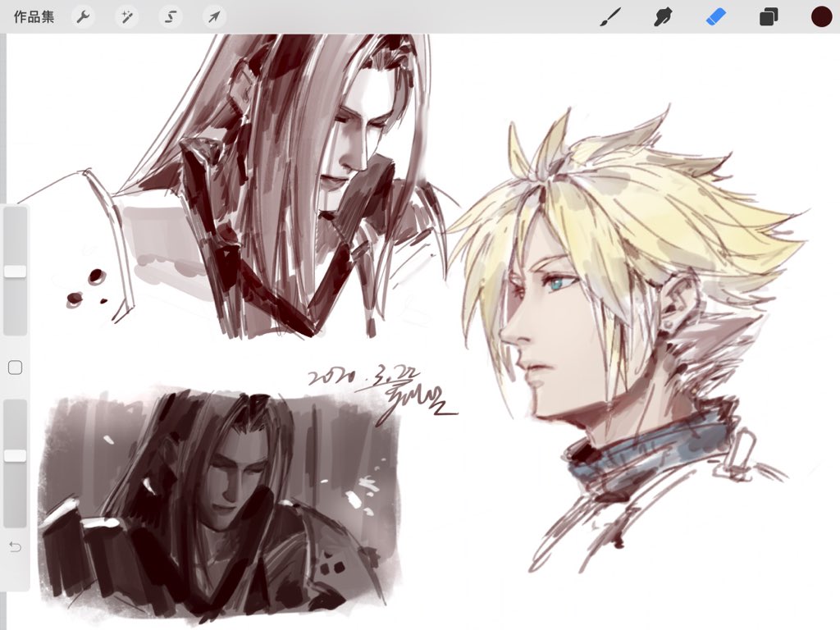
Task: Tap the undo arrow on sidebar
Action: click(x=15, y=546)
